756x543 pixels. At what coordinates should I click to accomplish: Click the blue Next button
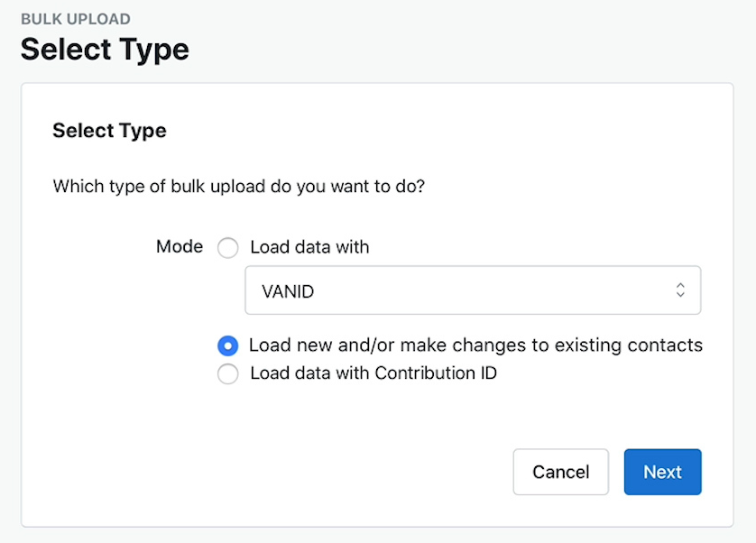pyautogui.click(x=662, y=472)
